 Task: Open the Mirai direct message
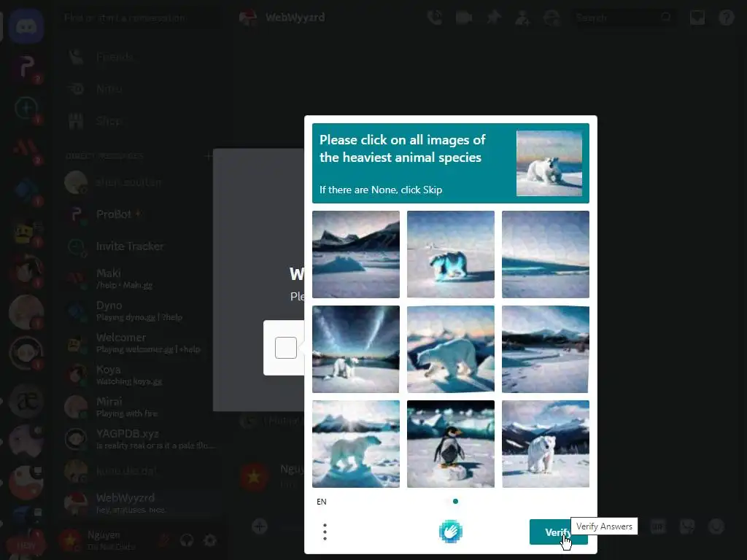tap(139, 407)
